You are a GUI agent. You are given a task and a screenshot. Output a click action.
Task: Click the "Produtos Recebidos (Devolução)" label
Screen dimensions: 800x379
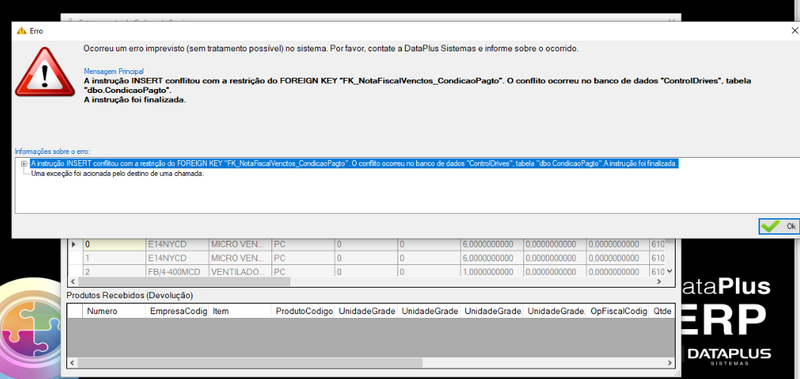[x=130, y=295]
